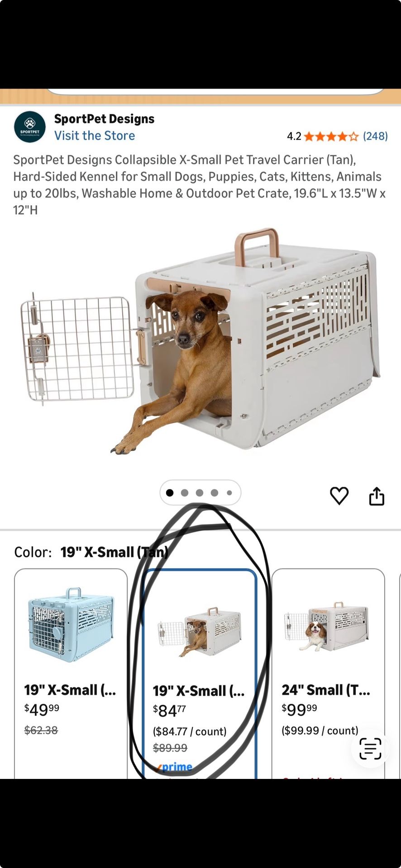Tap the heart wishlist icon
401x868 pixels.
click(339, 496)
